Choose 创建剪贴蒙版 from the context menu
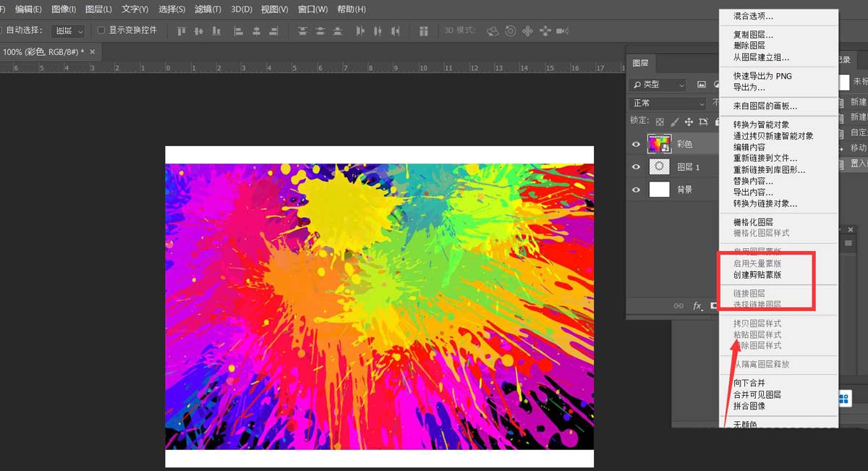This screenshot has height=471, width=868. [x=757, y=275]
